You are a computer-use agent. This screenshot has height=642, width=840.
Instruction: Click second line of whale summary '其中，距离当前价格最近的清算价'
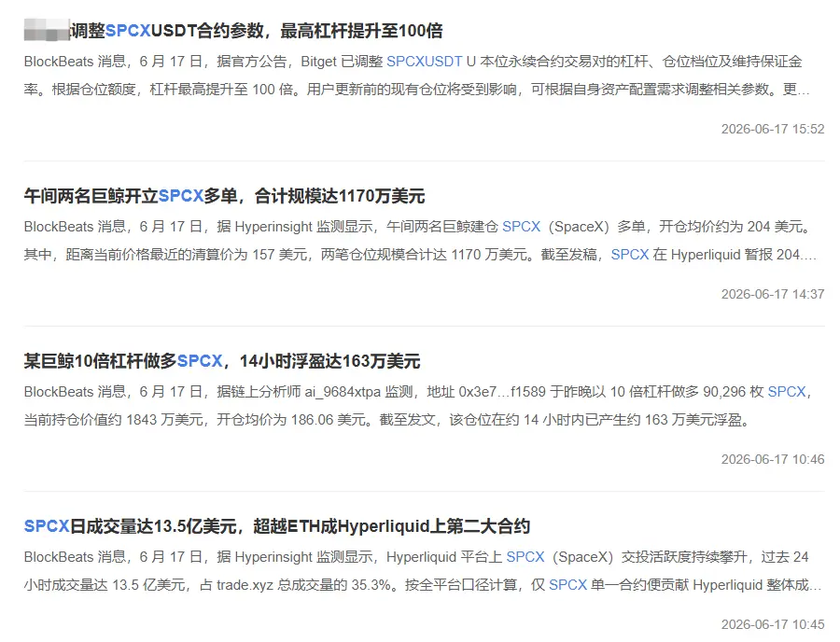[420, 255]
